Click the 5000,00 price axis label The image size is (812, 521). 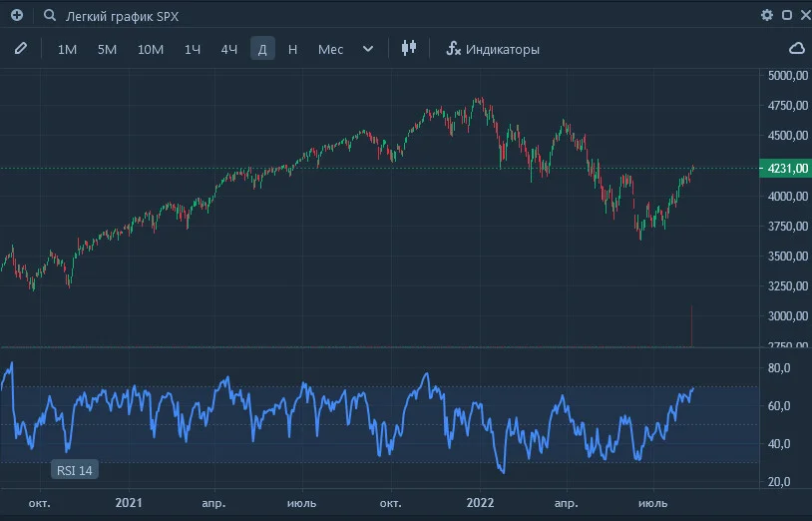point(788,76)
